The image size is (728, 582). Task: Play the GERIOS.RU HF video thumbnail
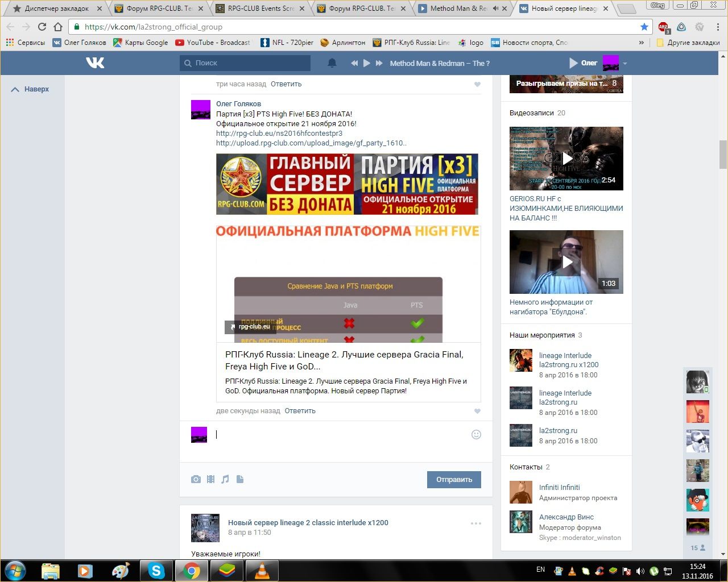pos(566,159)
